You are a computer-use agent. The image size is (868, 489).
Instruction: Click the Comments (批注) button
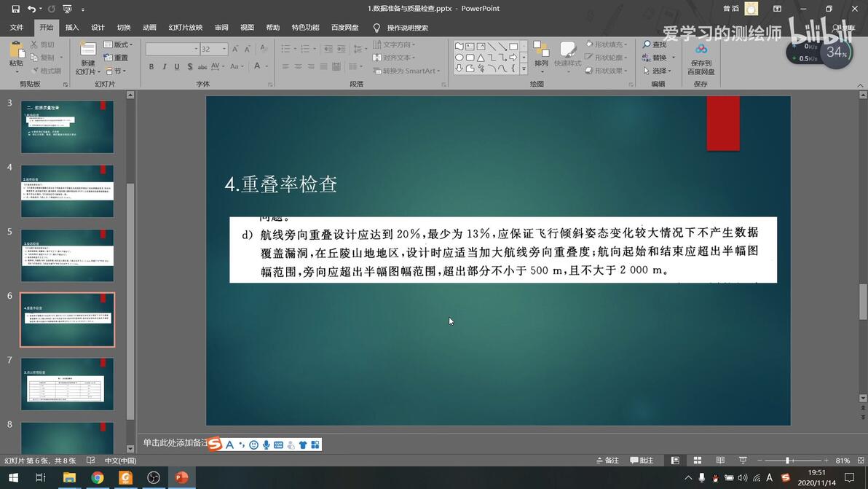[x=642, y=460]
